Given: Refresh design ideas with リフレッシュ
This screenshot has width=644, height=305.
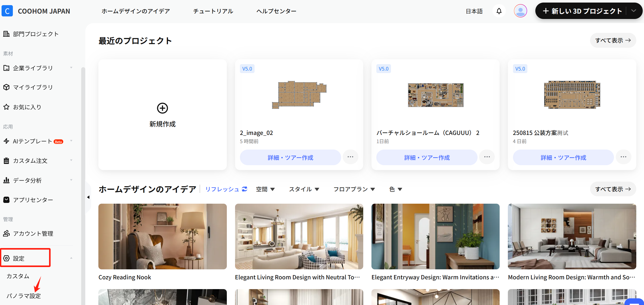Looking at the screenshot, I should (226, 189).
